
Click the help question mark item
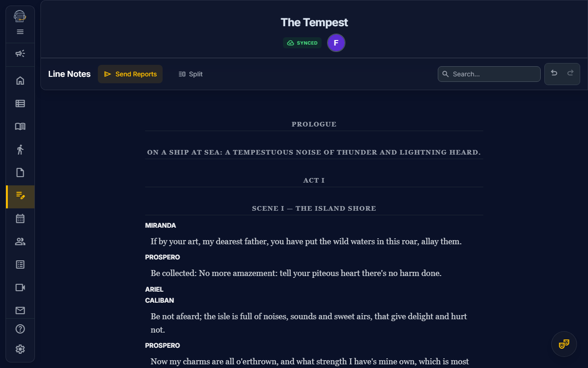point(20,328)
